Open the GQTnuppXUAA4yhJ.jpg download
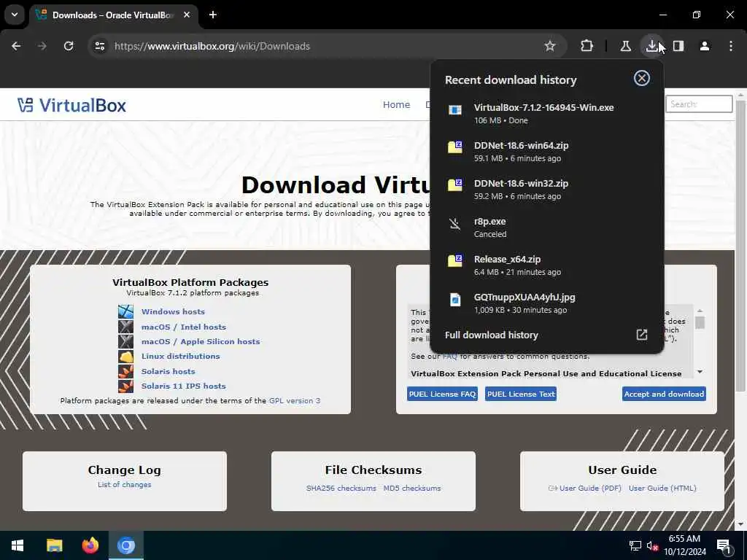Image resolution: width=747 pixels, height=560 pixels. (x=547, y=303)
